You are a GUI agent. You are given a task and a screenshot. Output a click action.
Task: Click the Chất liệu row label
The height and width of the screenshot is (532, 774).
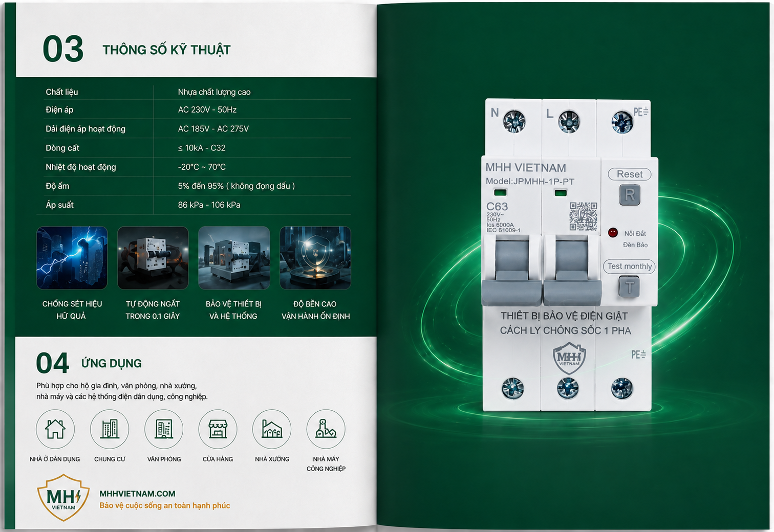pyautogui.click(x=62, y=92)
